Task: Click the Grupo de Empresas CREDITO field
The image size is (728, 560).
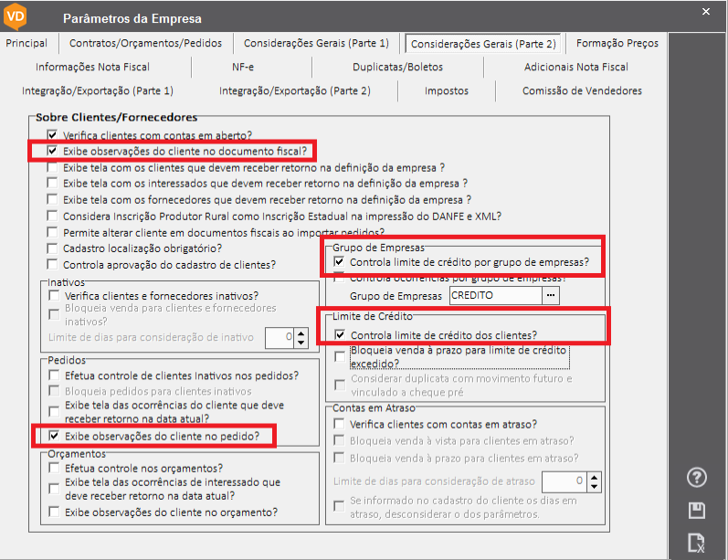Action: tap(495, 295)
